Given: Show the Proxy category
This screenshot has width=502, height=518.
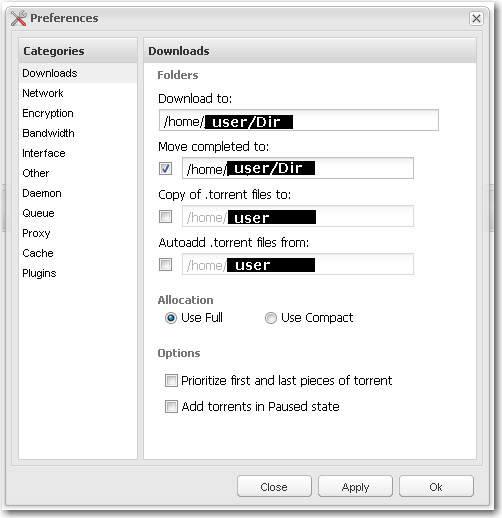Looking at the screenshot, I should (78, 233).
